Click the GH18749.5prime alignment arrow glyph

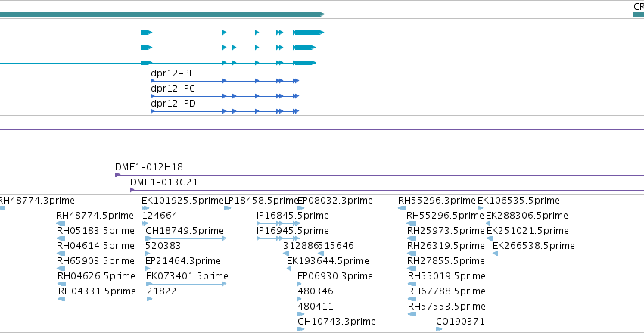185,238
